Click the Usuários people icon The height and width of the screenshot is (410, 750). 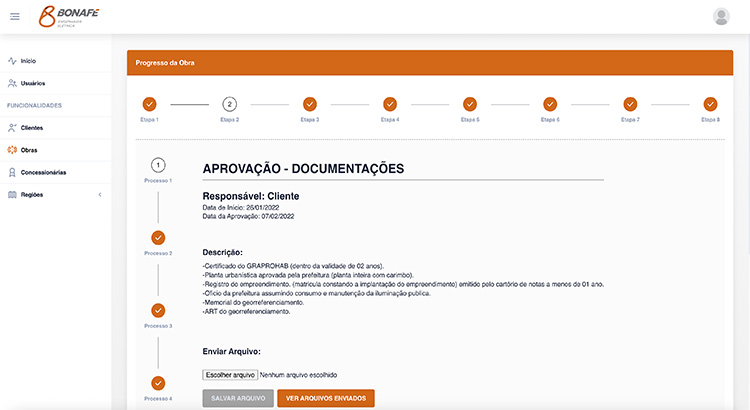tap(12, 83)
